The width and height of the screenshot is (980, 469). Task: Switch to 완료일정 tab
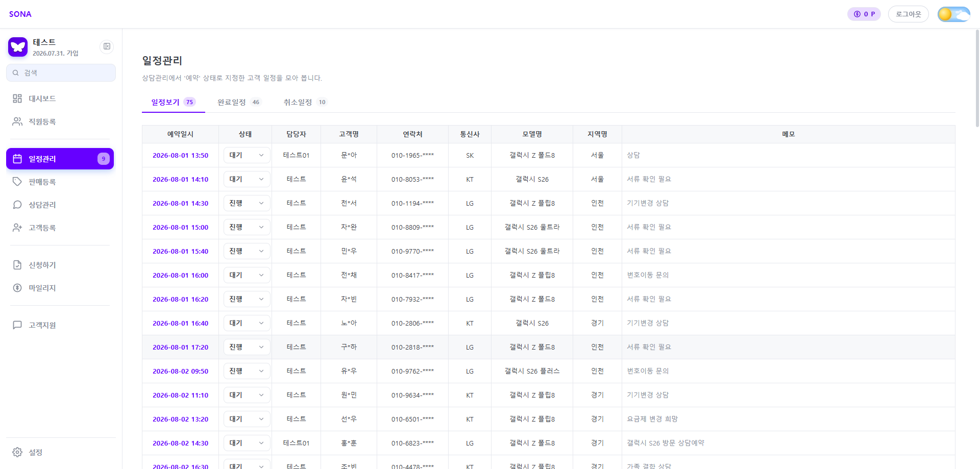pyautogui.click(x=239, y=102)
